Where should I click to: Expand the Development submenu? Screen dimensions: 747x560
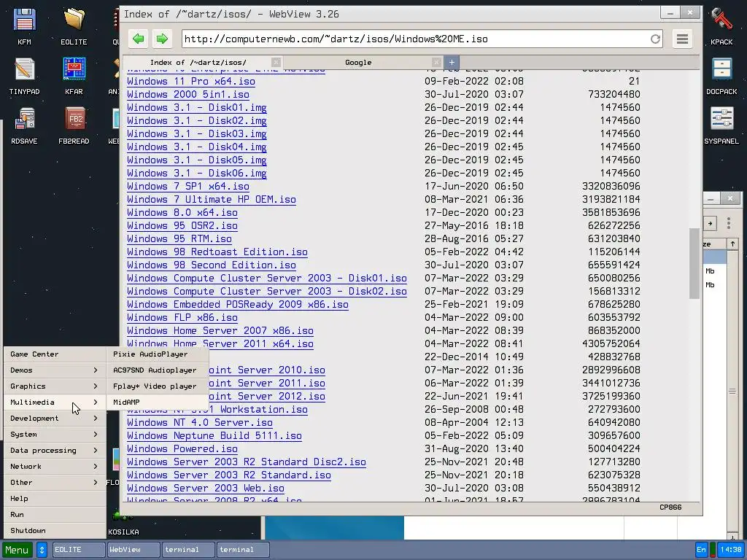tap(54, 418)
